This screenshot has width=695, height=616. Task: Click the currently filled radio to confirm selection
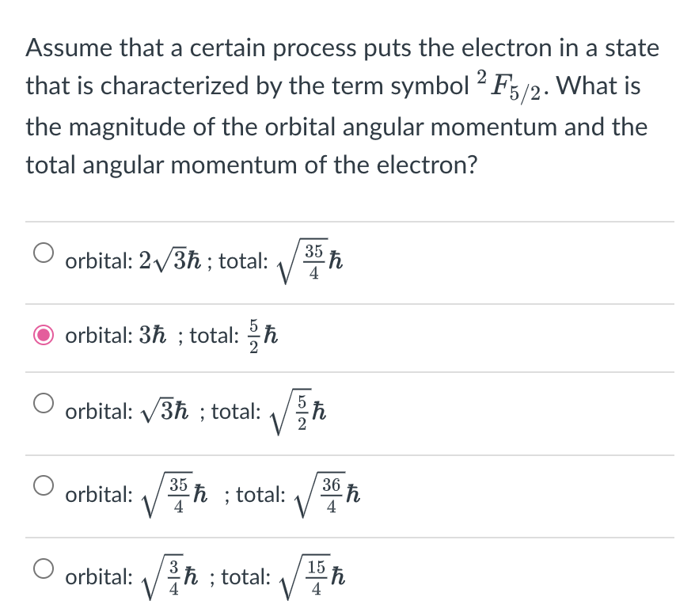tap(44, 333)
